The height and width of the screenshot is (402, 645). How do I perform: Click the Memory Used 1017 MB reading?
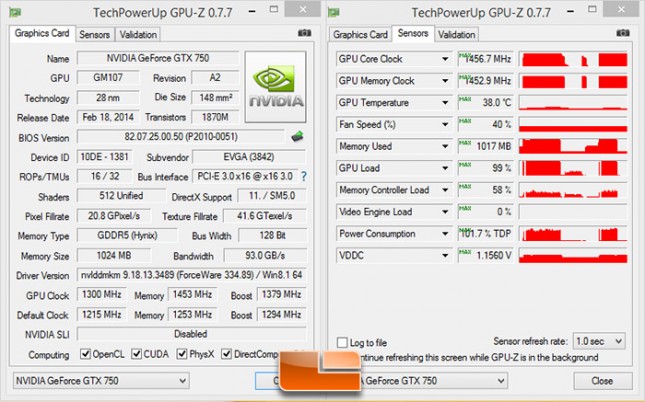coord(486,146)
